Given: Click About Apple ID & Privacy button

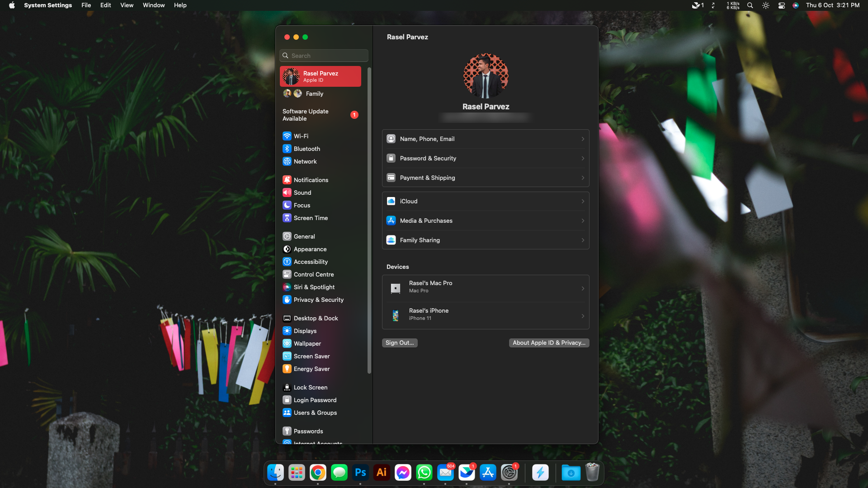Looking at the screenshot, I should point(549,343).
